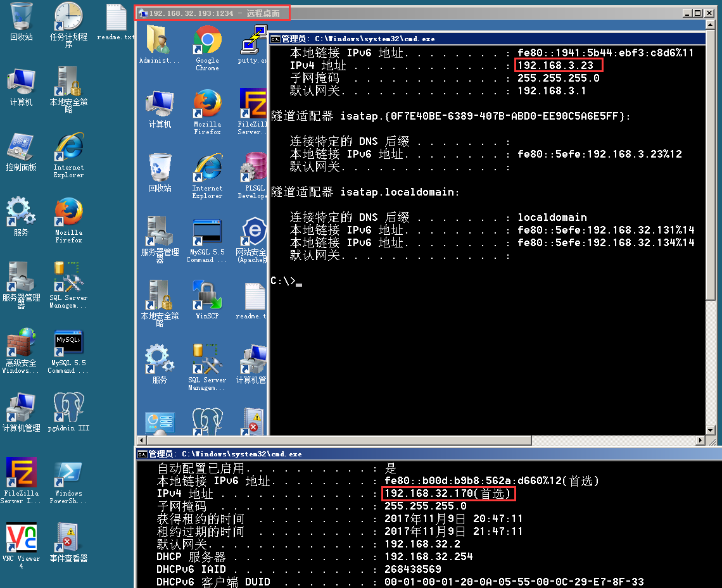This screenshot has height=588, width=722.
Task: Launch Mozilla Firefox inside remote desktop
Action: (207, 112)
